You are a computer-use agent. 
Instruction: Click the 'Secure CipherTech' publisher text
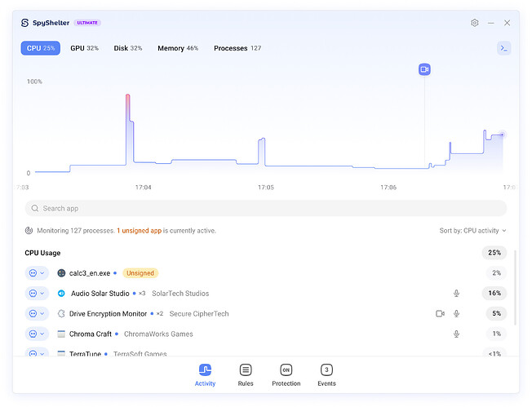click(199, 314)
